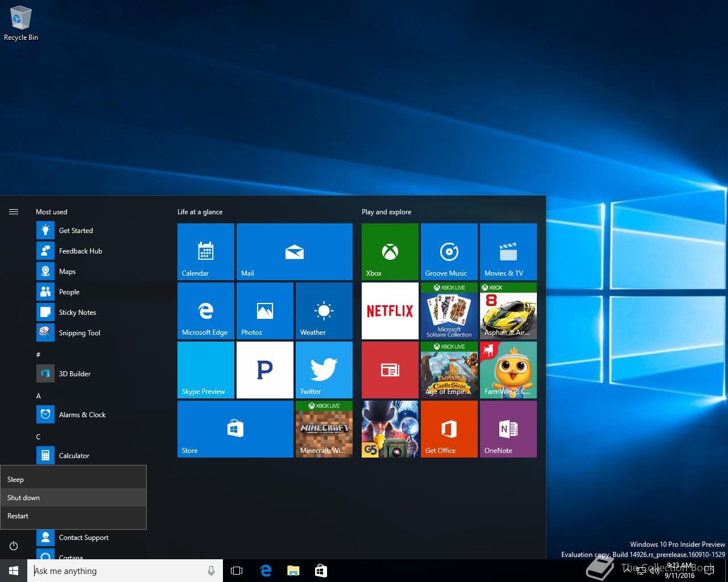Screen dimensions: 728x582
Task: Open the Store tile
Action: point(235,429)
